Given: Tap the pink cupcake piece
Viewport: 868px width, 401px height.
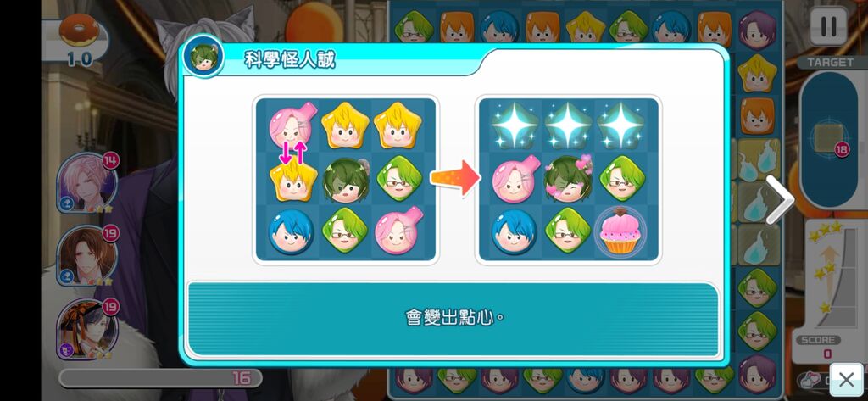Looking at the screenshot, I should (620, 231).
